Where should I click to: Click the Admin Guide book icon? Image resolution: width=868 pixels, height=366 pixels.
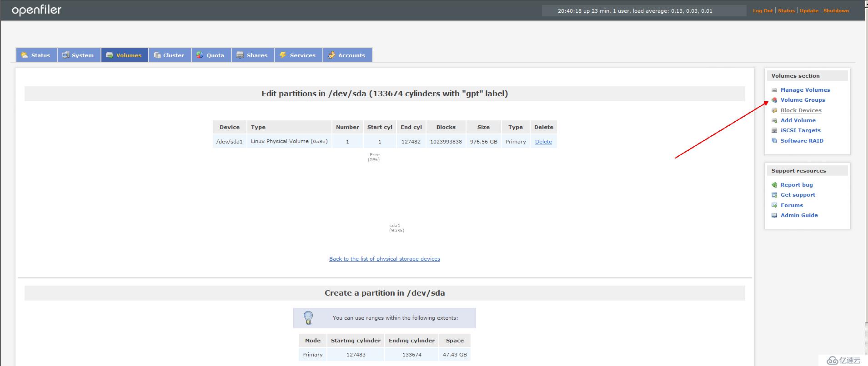774,215
